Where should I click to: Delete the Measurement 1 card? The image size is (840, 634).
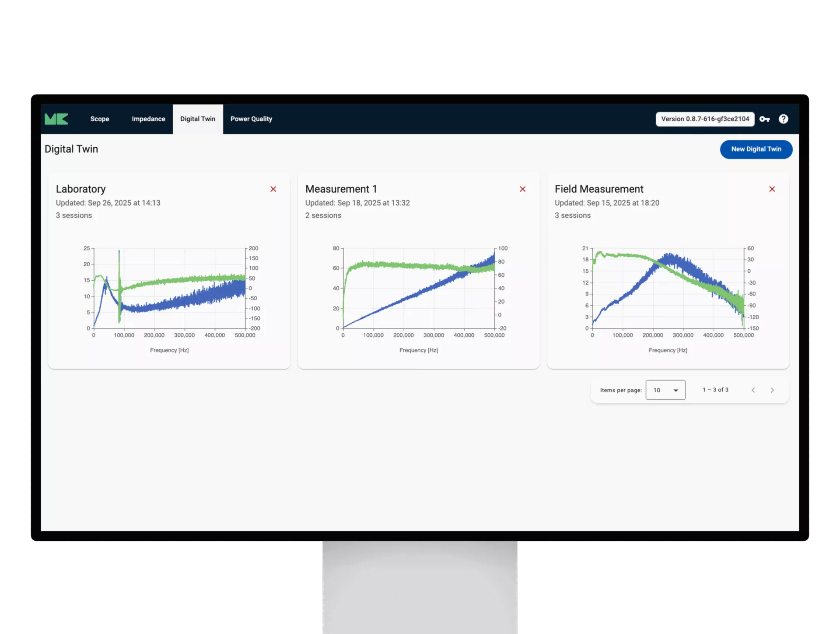[x=523, y=189]
